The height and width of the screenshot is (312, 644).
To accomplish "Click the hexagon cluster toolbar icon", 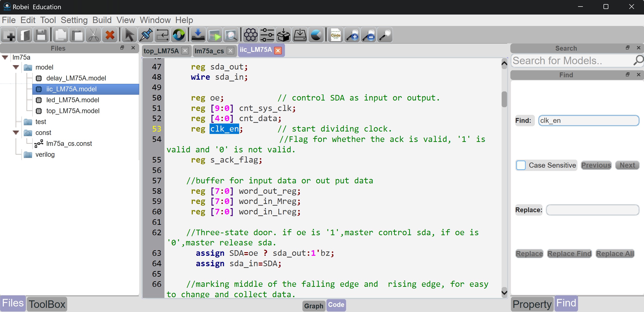I will click(251, 35).
